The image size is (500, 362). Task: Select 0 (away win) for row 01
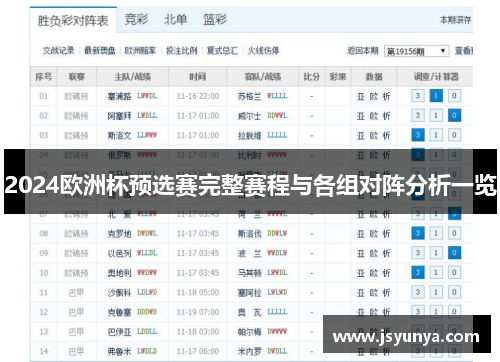454,96
